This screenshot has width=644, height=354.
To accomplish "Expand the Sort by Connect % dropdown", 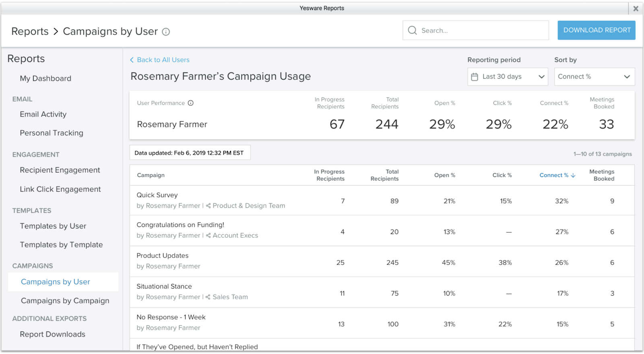I will point(594,77).
